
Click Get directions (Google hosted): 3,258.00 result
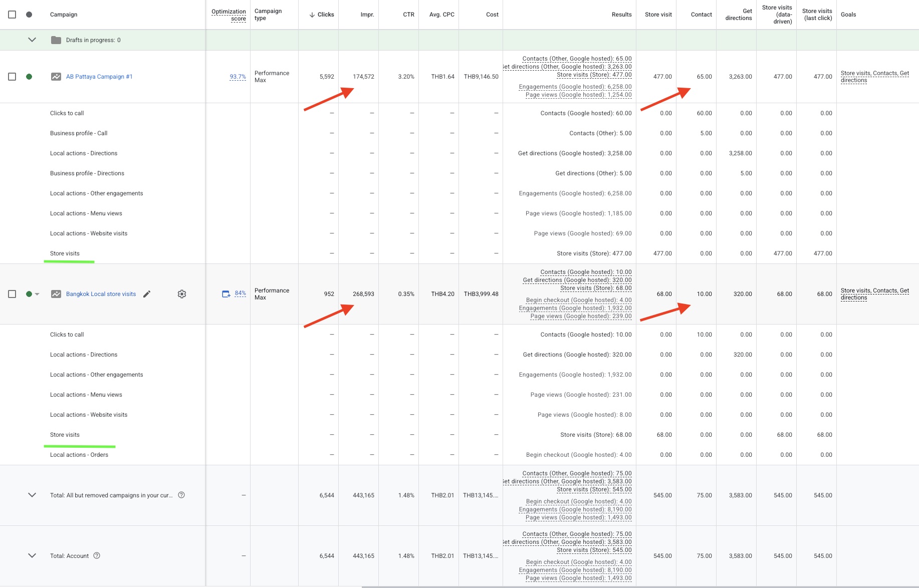(575, 153)
